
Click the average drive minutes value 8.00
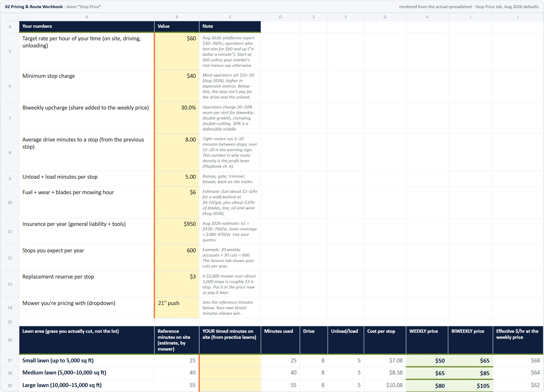[x=177, y=153]
